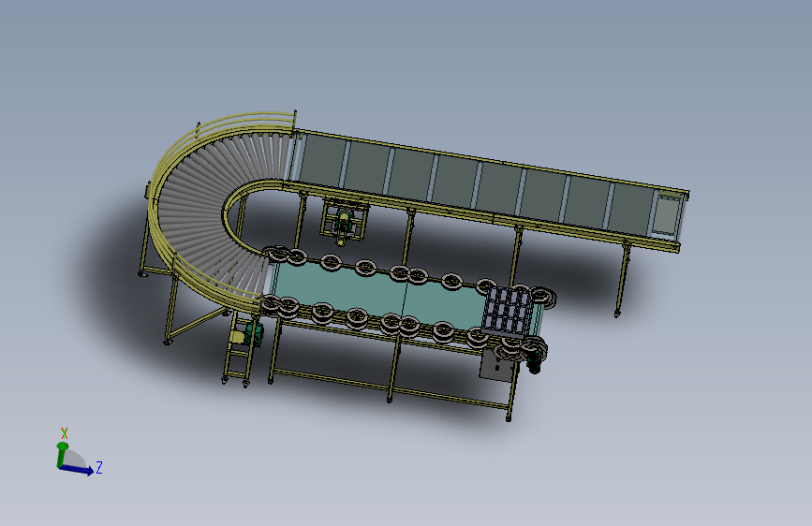Select the teal belt of lower conveyor
Viewport: 812px width, 526px height.
click(x=378, y=293)
